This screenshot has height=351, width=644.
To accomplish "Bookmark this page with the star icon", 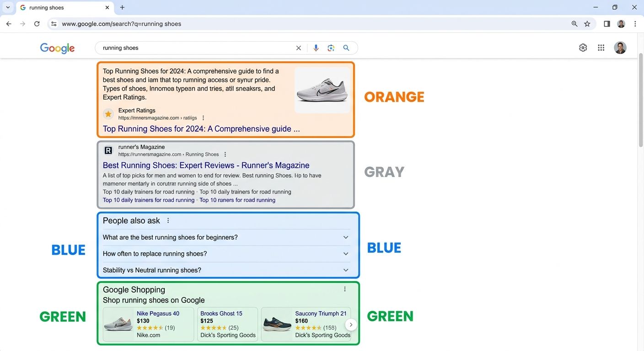I will [587, 24].
